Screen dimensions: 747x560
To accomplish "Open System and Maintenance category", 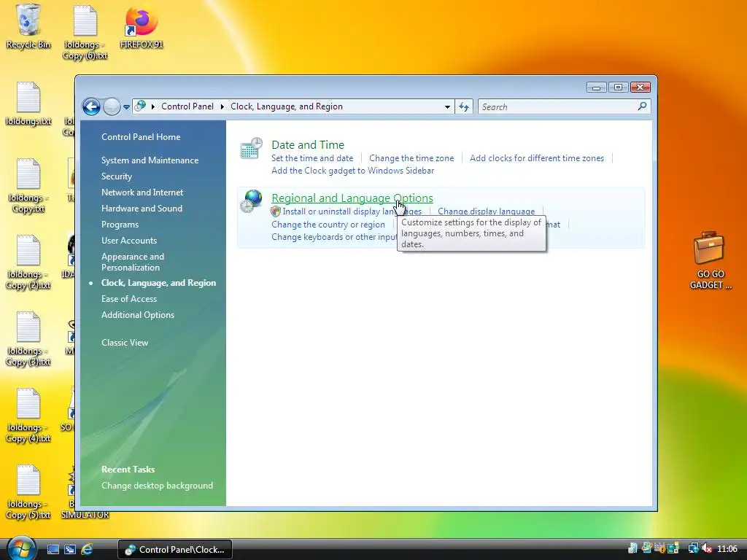I will point(150,160).
